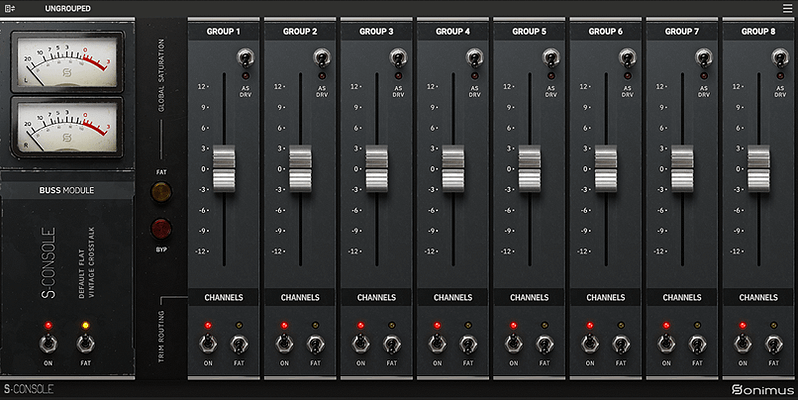798x400 pixels.
Task: Click the Group 6 fader handle
Action: tap(606, 168)
